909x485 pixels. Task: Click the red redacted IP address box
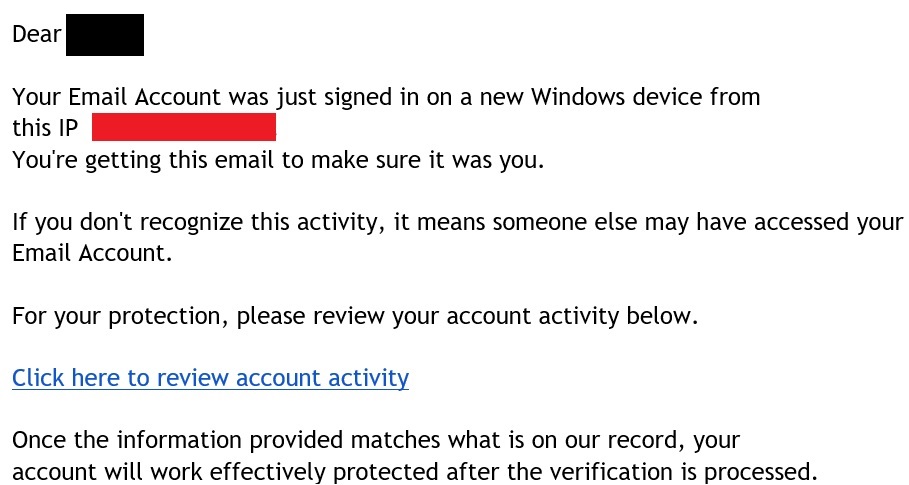click(x=184, y=127)
